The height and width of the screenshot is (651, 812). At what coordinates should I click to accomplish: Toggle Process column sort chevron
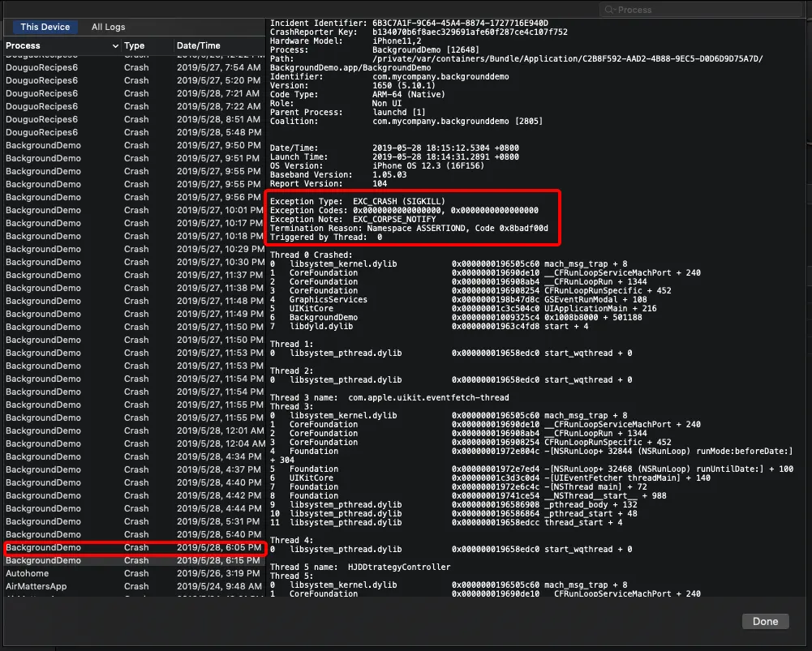pos(115,45)
